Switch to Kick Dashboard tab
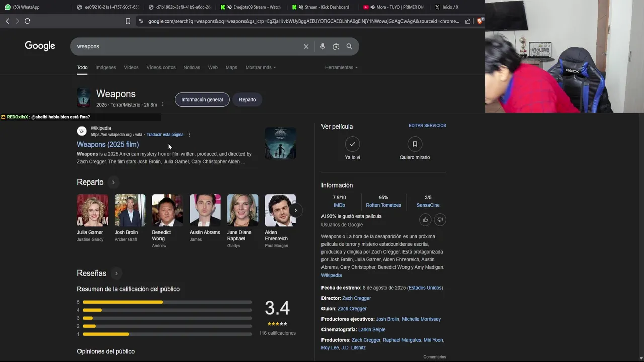Viewport: 644px width, 362px height. click(322, 7)
